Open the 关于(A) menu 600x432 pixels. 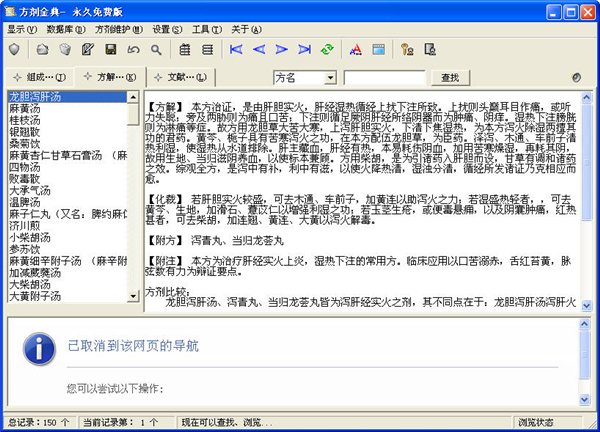[x=246, y=29]
